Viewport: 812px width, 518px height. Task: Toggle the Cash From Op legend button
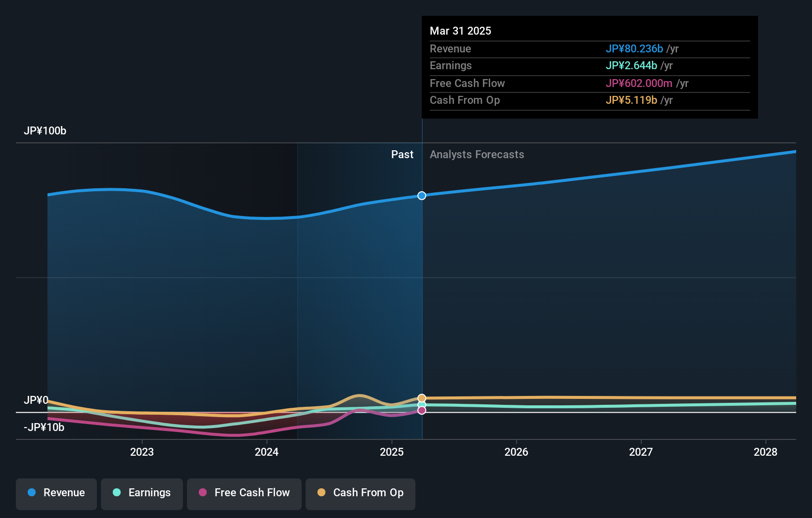pyautogui.click(x=361, y=494)
